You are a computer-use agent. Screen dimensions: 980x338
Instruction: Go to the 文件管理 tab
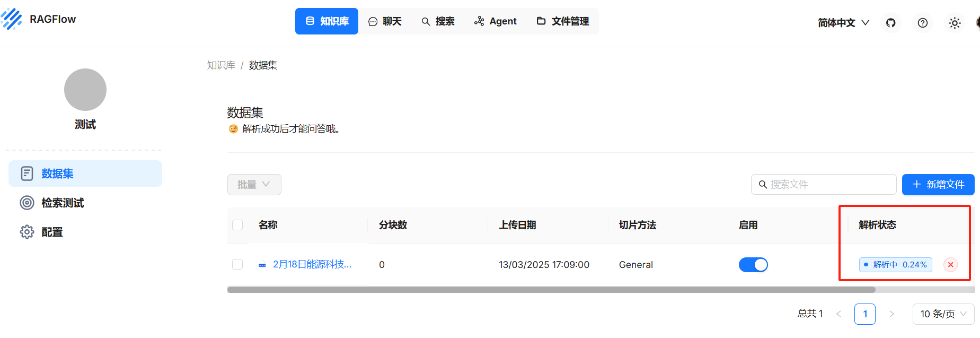click(x=563, y=21)
